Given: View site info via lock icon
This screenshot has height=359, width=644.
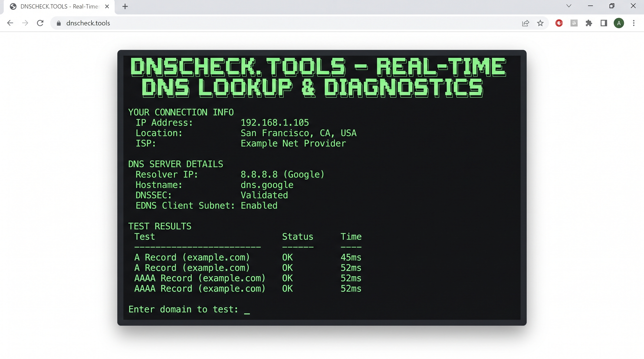Looking at the screenshot, I should (x=59, y=23).
